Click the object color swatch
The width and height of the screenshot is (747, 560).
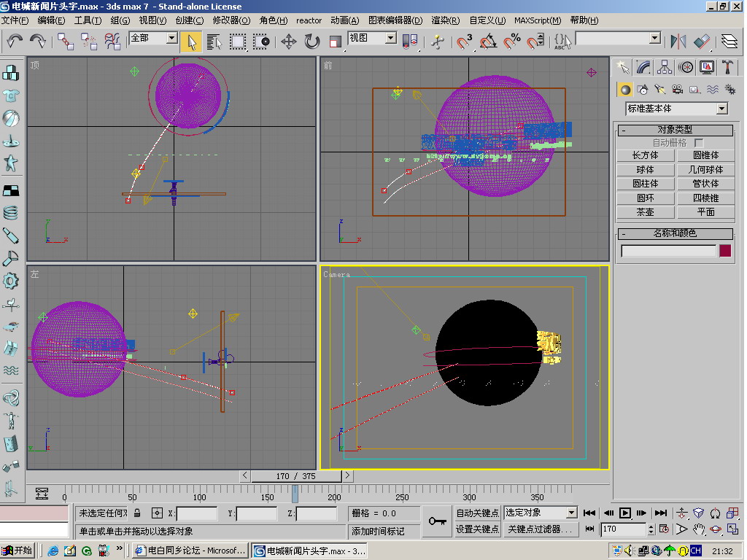(725, 251)
